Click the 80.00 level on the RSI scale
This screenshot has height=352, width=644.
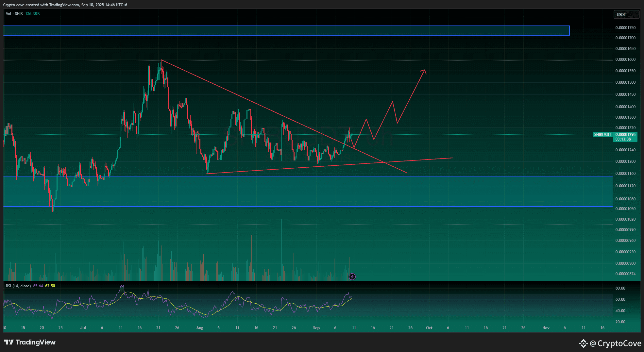[x=621, y=288]
